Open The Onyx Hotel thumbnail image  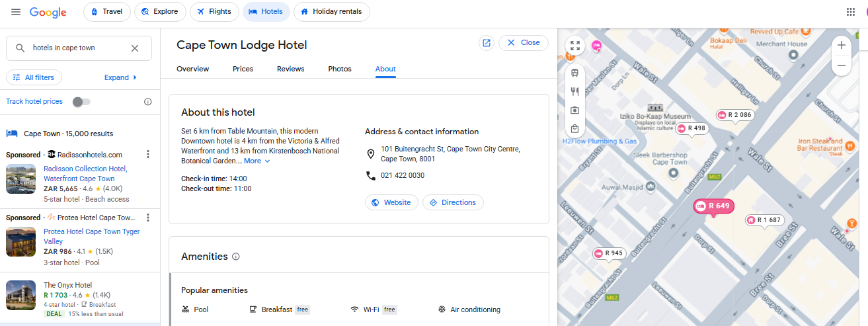click(21, 295)
